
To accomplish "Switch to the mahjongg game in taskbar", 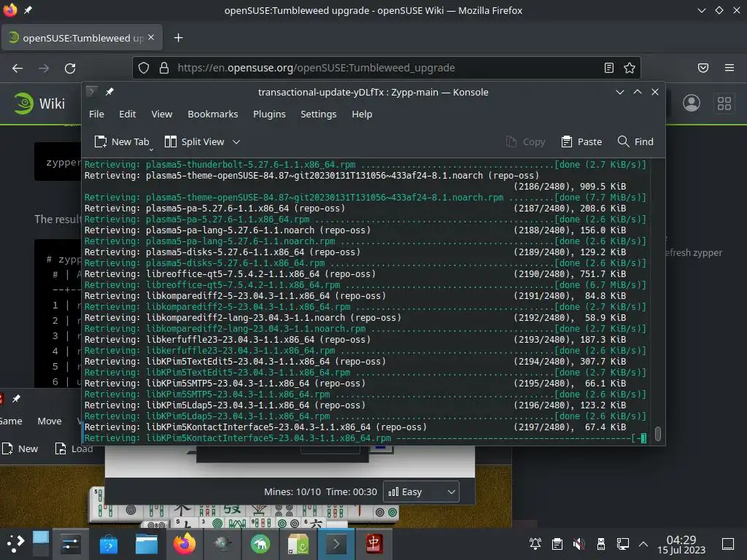I will coord(374,544).
